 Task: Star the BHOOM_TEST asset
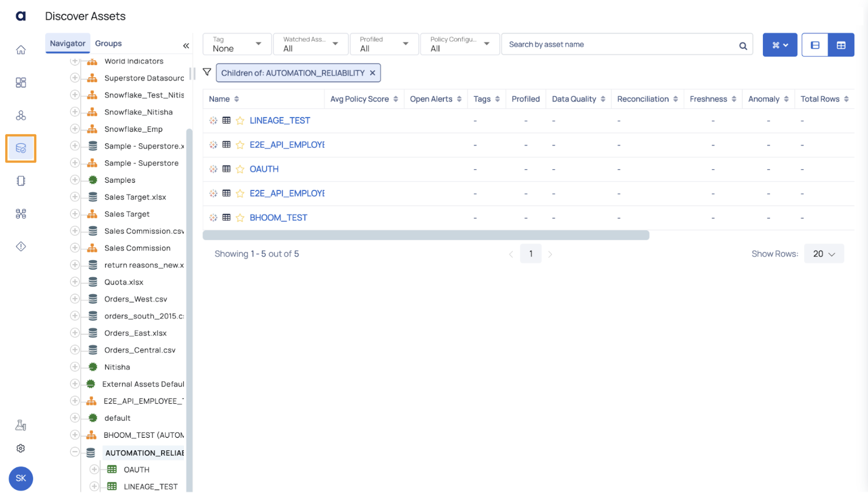(x=240, y=218)
